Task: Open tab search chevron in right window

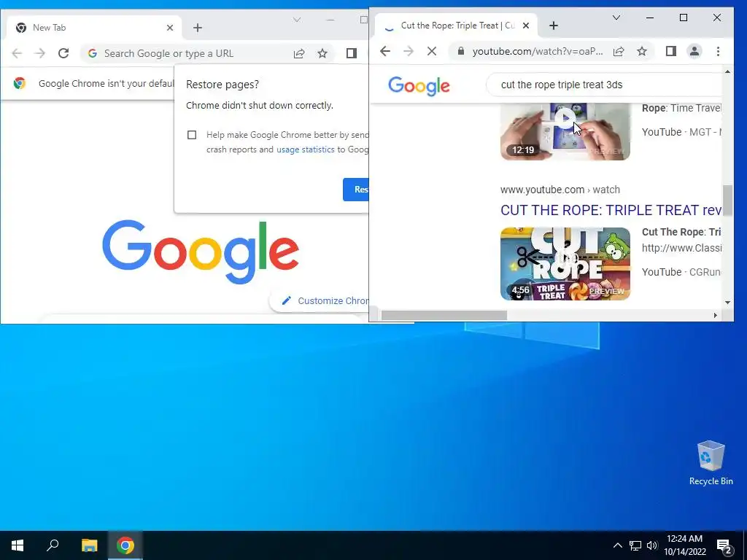Action: coord(616,17)
